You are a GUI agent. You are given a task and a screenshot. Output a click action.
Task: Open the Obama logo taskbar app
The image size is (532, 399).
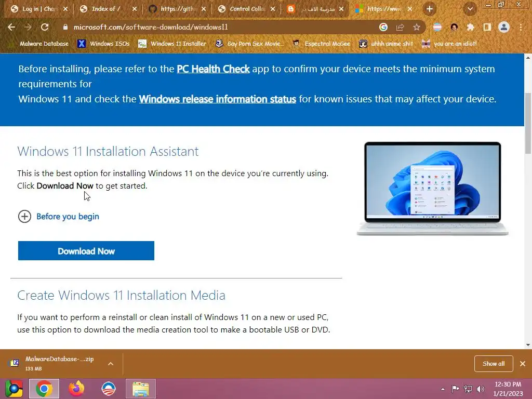109,389
